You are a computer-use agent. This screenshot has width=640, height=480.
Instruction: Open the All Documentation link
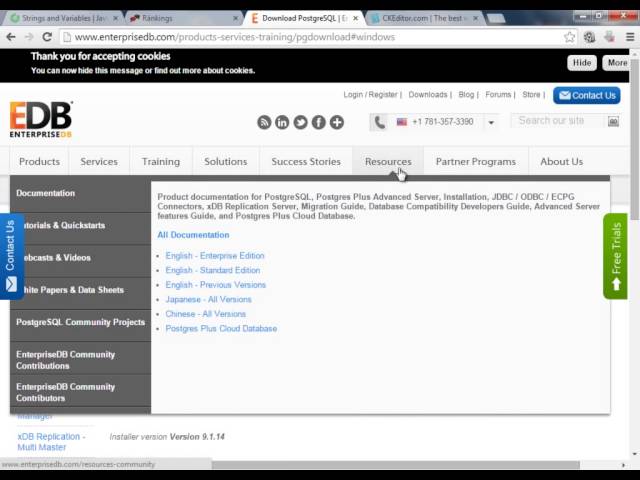[193, 235]
